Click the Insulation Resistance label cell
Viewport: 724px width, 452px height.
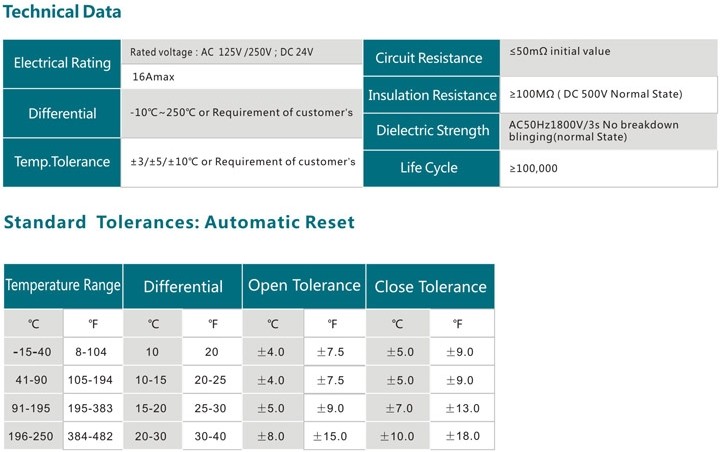click(x=432, y=95)
